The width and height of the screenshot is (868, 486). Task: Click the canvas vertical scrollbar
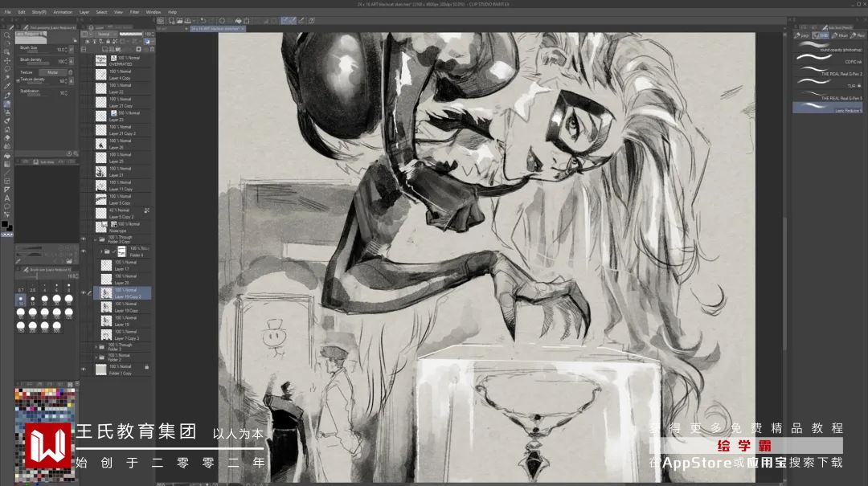tap(784, 282)
